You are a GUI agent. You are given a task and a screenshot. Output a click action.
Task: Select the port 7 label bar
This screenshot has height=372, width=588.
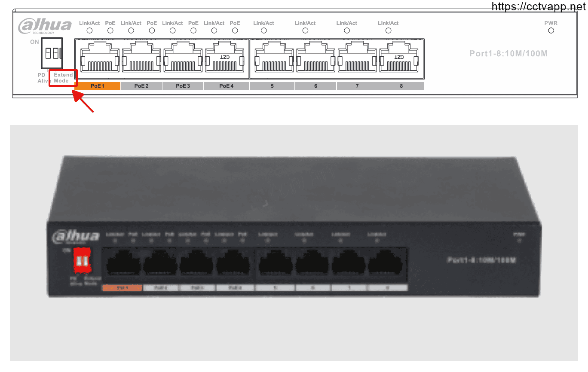(357, 86)
